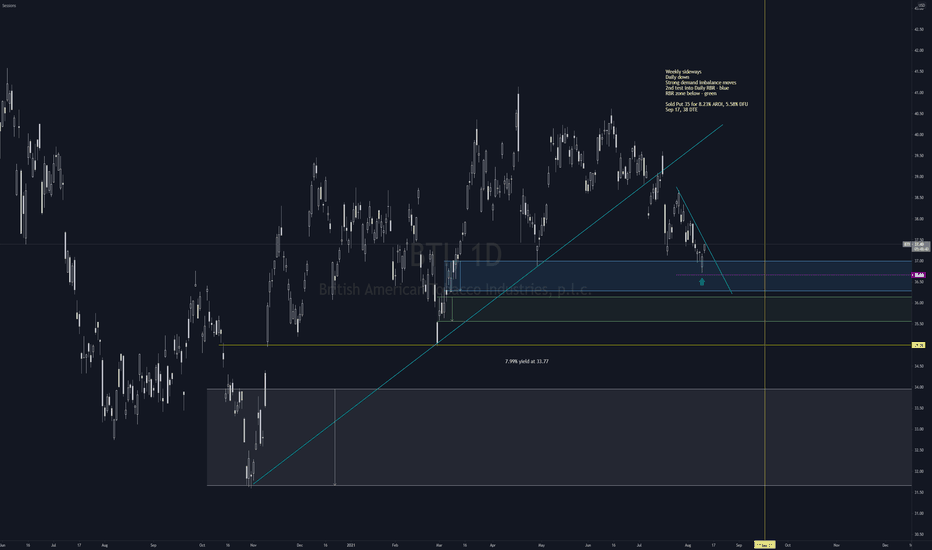Image resolution: width=932 pixels, height=550 pixels.
Task: Select the yellow horizontal support line
Action: click(x=565, y=345)
